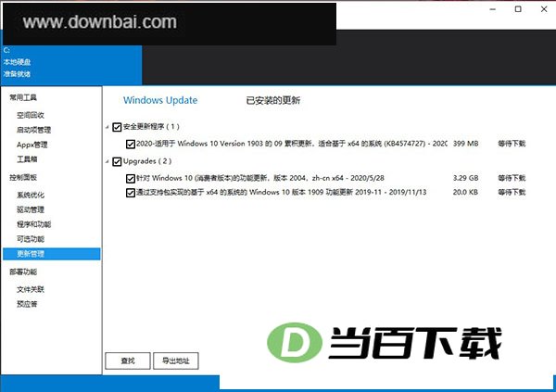Click the 399 MB size value
The image size is (556, 392).
click(465, 144)
